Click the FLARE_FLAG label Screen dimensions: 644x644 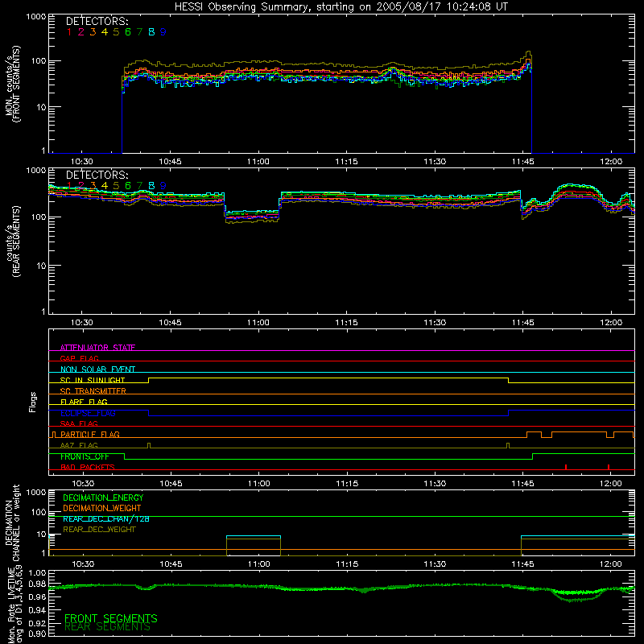pos(84,402)
